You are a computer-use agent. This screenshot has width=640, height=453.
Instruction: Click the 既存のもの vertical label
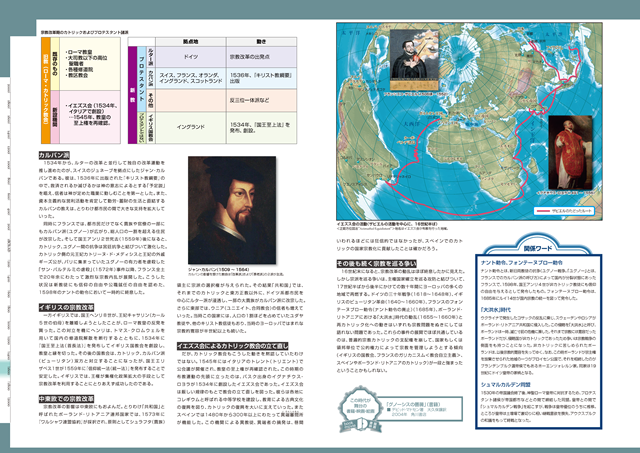tap(55, 64)
